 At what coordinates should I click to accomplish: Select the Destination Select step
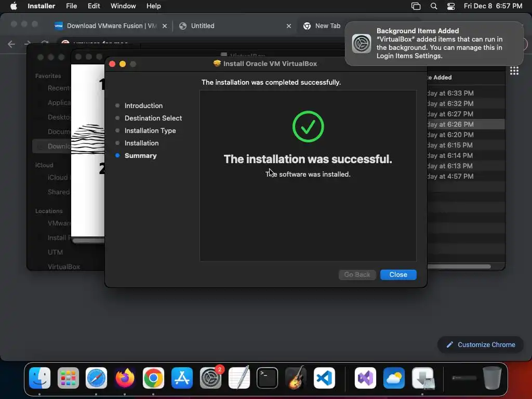click(153, 118)
